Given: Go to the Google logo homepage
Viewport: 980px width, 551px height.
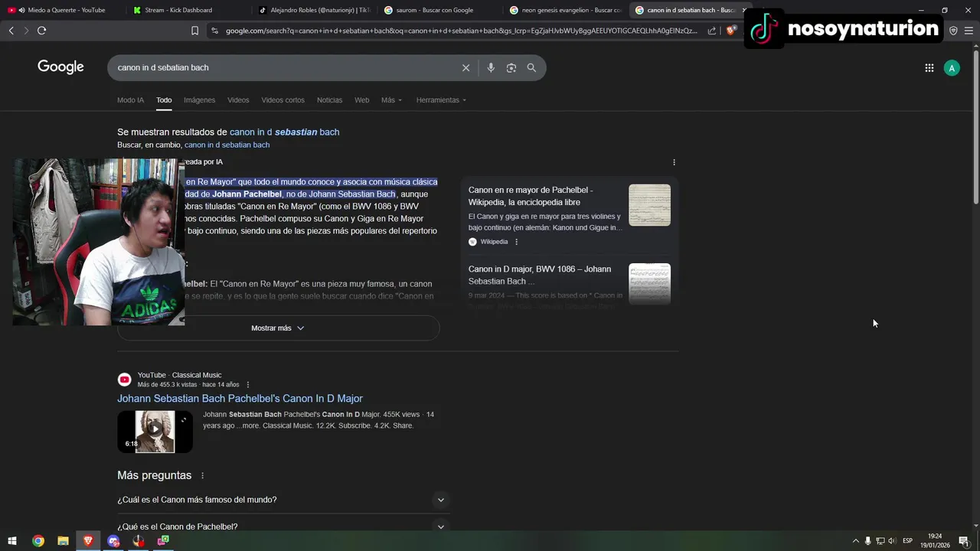Looking at the screenshot, I should [x=60, y=67].
